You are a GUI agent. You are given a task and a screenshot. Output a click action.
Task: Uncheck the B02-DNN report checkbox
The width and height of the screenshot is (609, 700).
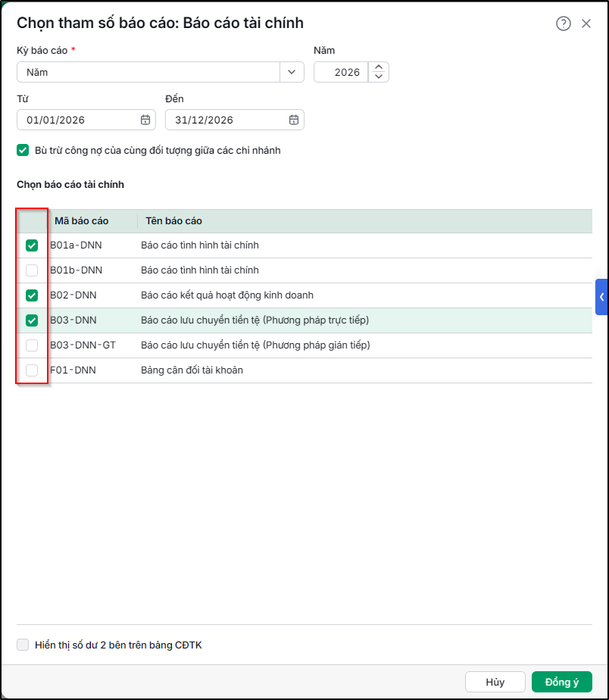point(32,295)
